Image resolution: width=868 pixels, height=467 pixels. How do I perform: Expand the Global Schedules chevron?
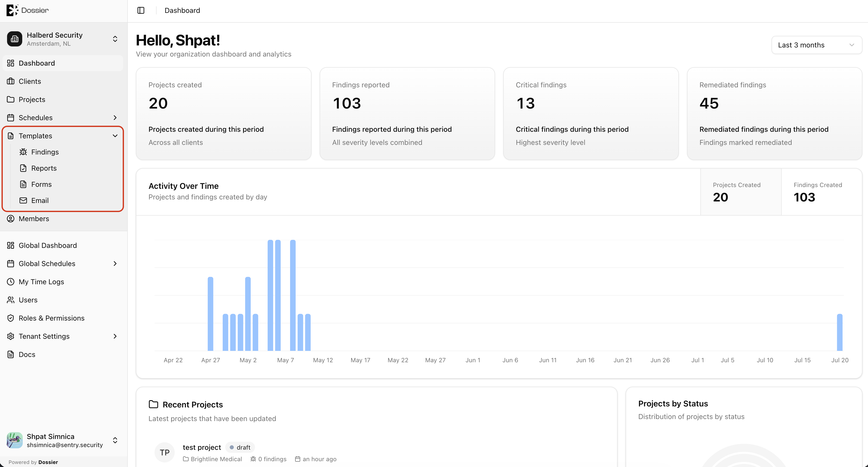115,264
